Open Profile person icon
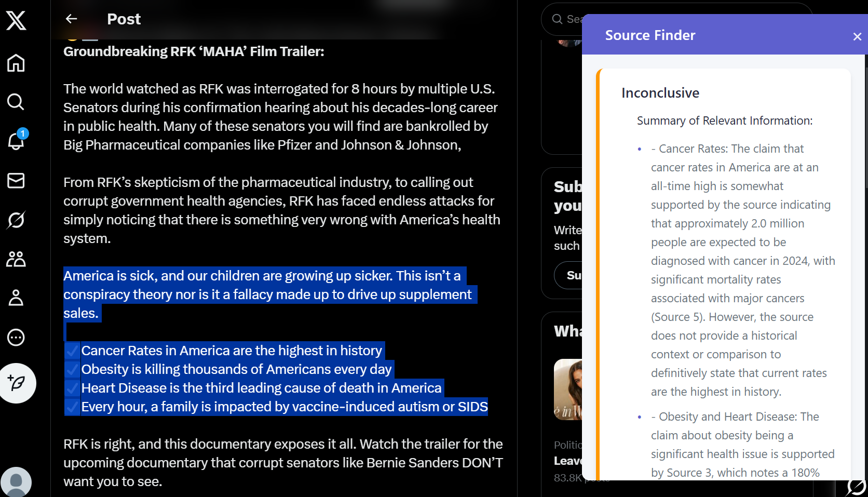 tap(16, 298)
